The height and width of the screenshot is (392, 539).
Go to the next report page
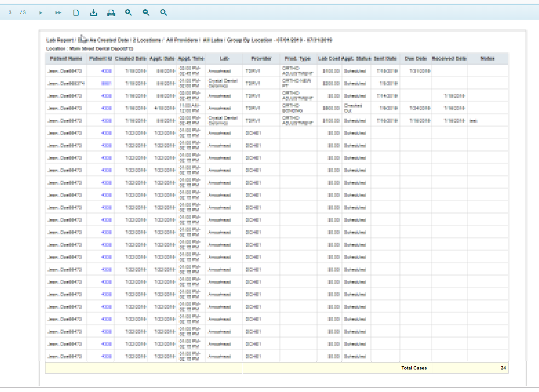[x=41, y=13]
